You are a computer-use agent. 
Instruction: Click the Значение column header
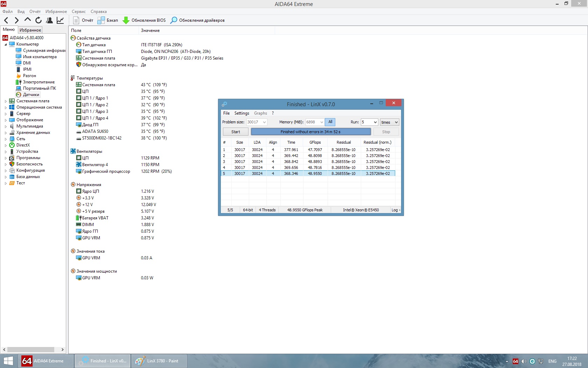point(206,30)
